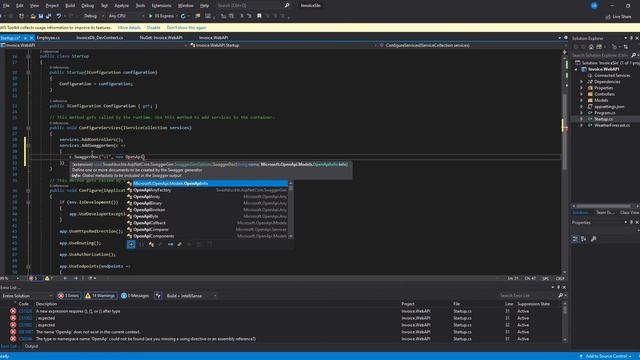Screen dimensions: 640x360
Task: Click the user account avatar icon
Action: [594, 6]
